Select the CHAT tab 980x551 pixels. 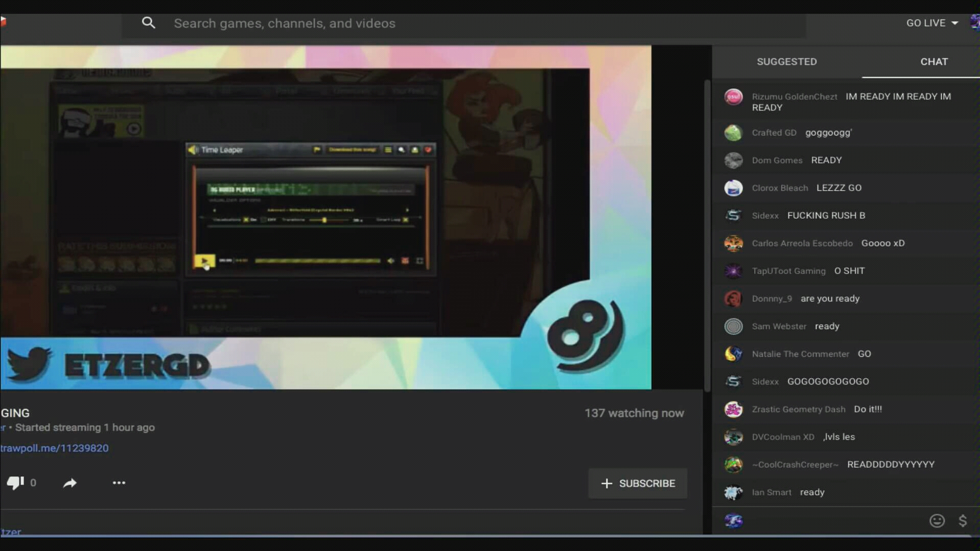(934, 62)
